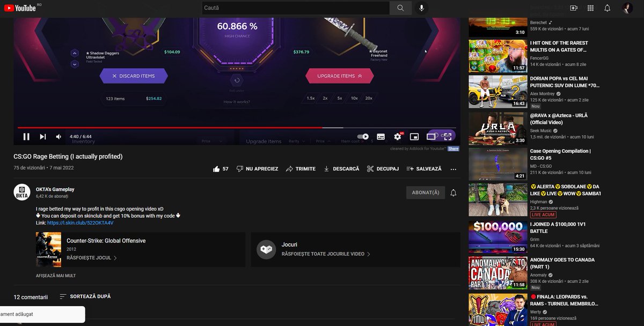Click the MD - CS:GO channel name
This screenshot has width=644, height=326.
click(x=541, y=166)
